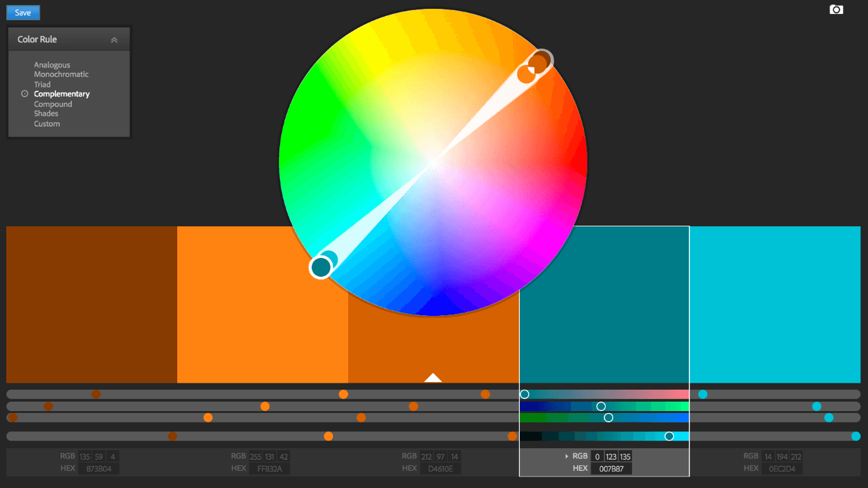Click the green slider handle under 873B04
868x488 pixels.
[x=49, y=406]
